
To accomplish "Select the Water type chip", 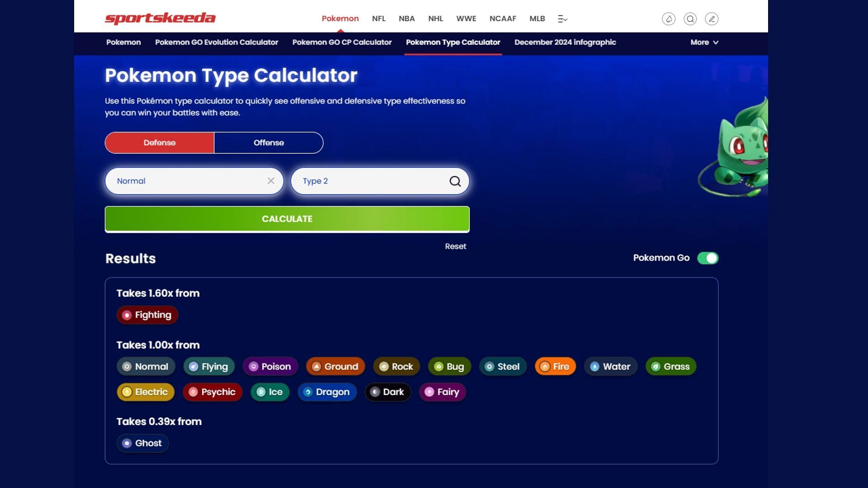I will coord(611,366).
